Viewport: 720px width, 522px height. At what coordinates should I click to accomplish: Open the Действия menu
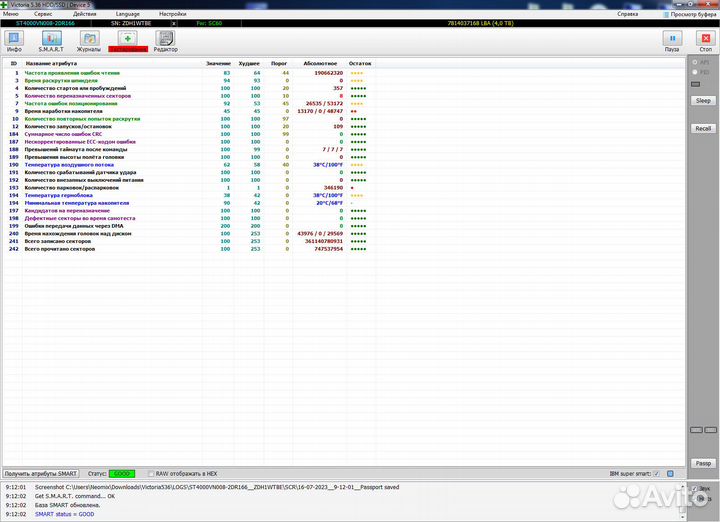click(84, 14)
